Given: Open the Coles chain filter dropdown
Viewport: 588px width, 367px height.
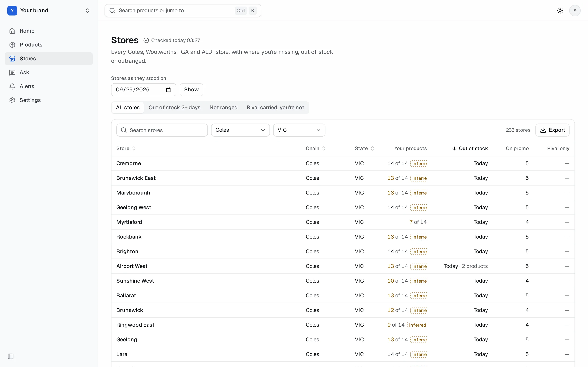Looking at the screenshot, I should click(x=240, y=130).
